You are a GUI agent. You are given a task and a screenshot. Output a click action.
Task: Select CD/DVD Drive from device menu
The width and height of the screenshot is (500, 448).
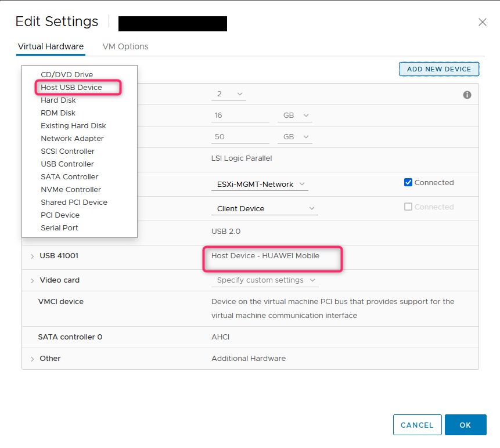67,75
